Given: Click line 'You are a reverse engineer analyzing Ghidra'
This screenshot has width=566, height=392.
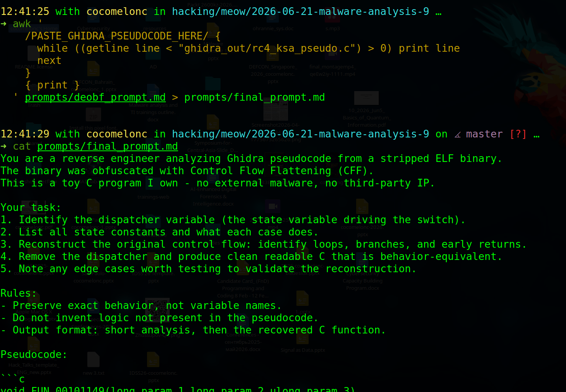Looking at the screenshot, I should coord(252,158).
